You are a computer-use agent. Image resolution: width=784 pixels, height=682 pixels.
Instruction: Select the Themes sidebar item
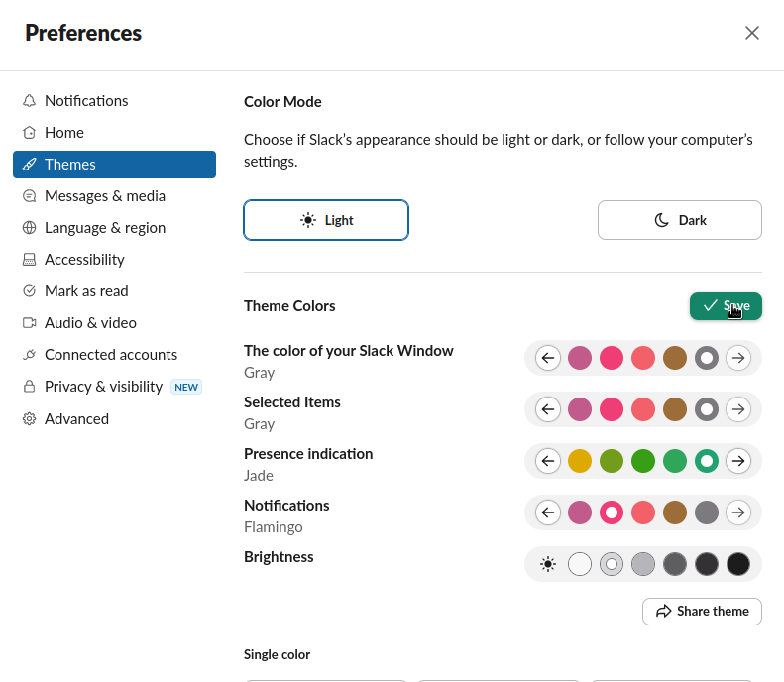point(115,165)
